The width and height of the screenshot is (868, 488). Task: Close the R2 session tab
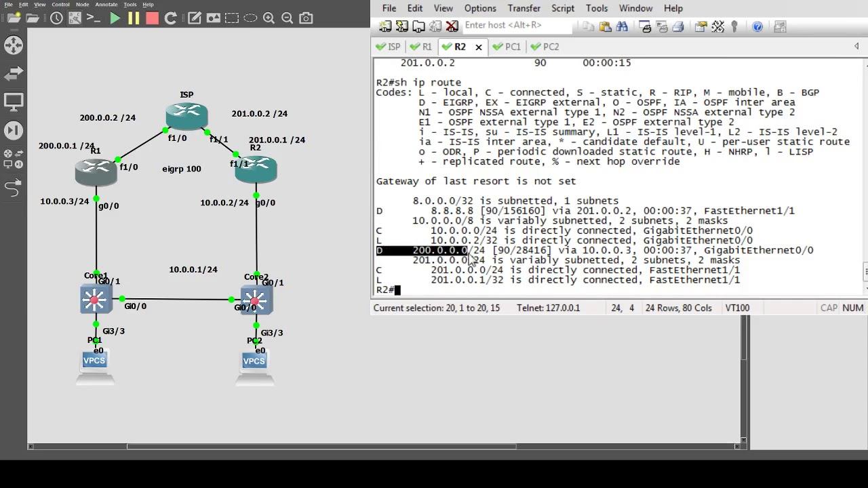coord(478,47)
